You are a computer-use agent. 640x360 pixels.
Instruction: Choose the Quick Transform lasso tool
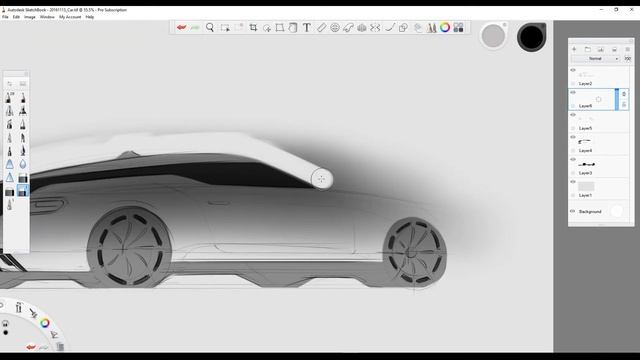tap(267, 28)
